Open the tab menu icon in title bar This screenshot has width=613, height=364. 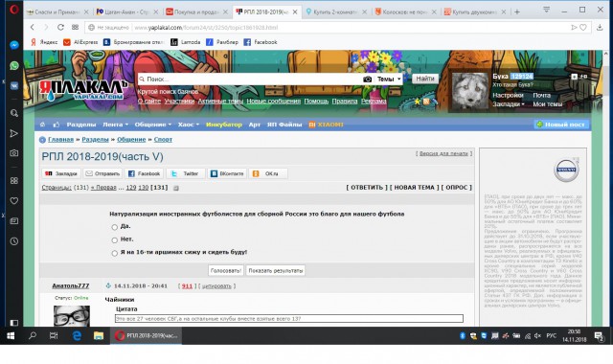[546, 9]
